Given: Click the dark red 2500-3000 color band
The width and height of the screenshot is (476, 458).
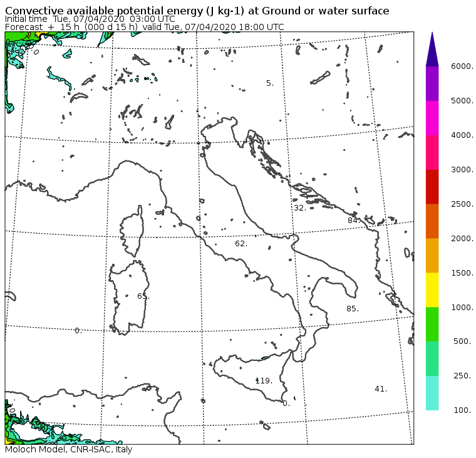Looking at the screenshot, I should click(432, 187).
